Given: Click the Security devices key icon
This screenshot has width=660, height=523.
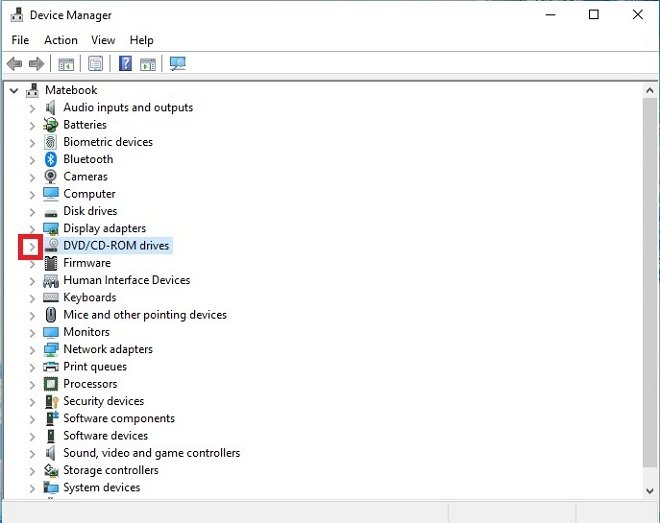Looking at the screenshot, I should [51, 401].
